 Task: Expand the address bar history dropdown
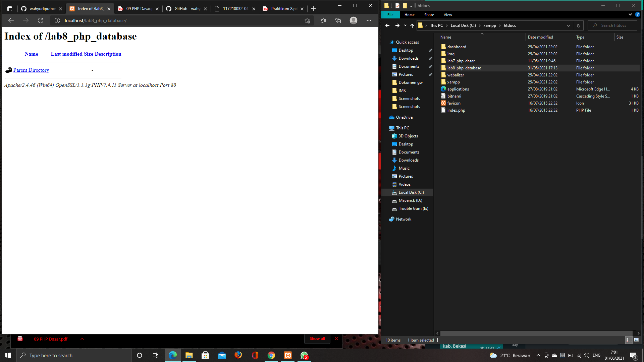568,25
